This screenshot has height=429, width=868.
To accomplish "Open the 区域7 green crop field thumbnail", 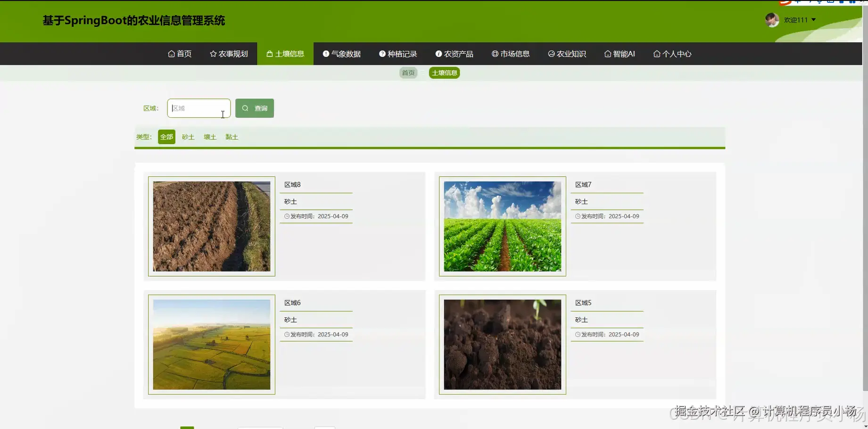I will [503, 226].
